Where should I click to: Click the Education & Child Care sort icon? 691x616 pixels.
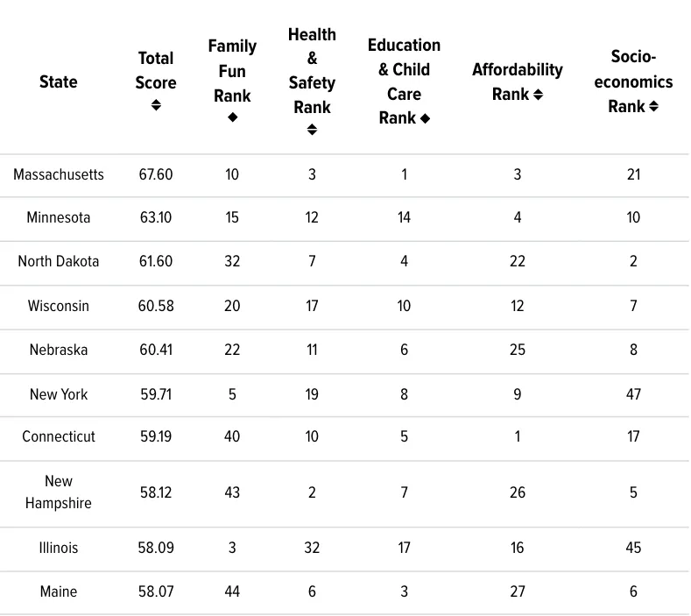coord(426,117)
